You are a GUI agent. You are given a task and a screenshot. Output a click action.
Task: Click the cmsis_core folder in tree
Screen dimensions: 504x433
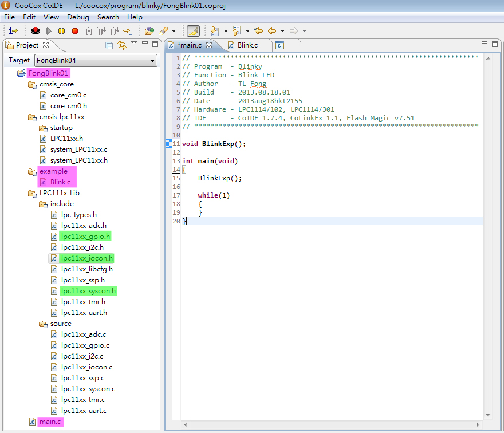point(56,84)
